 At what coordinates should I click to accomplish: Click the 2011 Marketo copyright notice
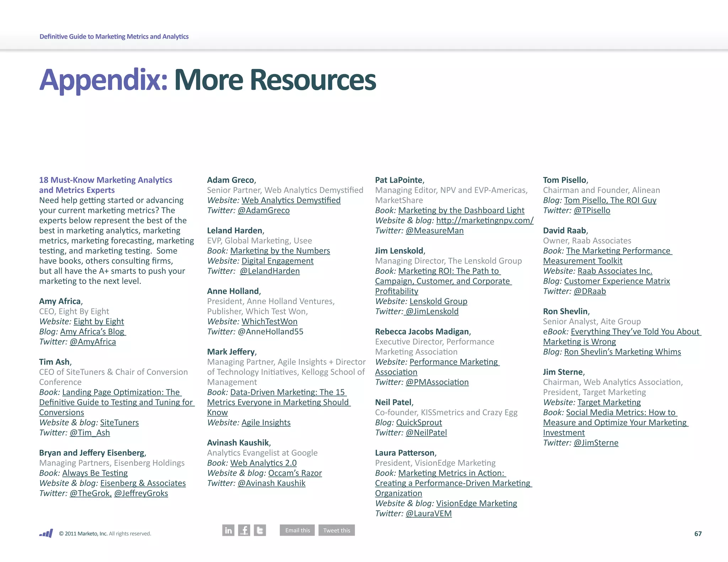pyautogui.click(x=105, y=534)
